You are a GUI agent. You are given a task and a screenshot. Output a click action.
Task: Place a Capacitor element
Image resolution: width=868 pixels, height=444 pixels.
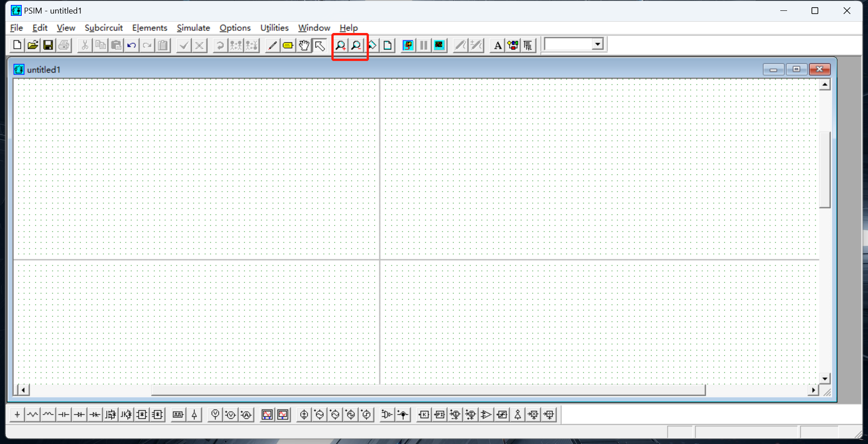(x=64, y=414)
